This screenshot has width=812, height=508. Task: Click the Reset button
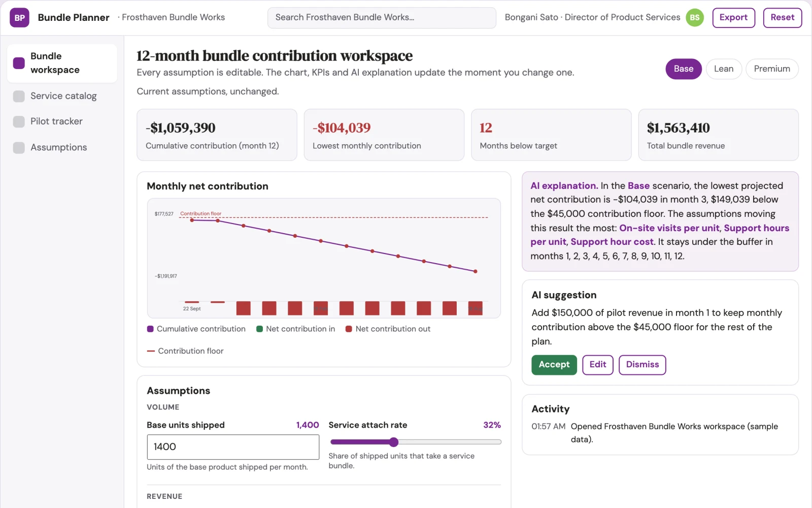782,18
